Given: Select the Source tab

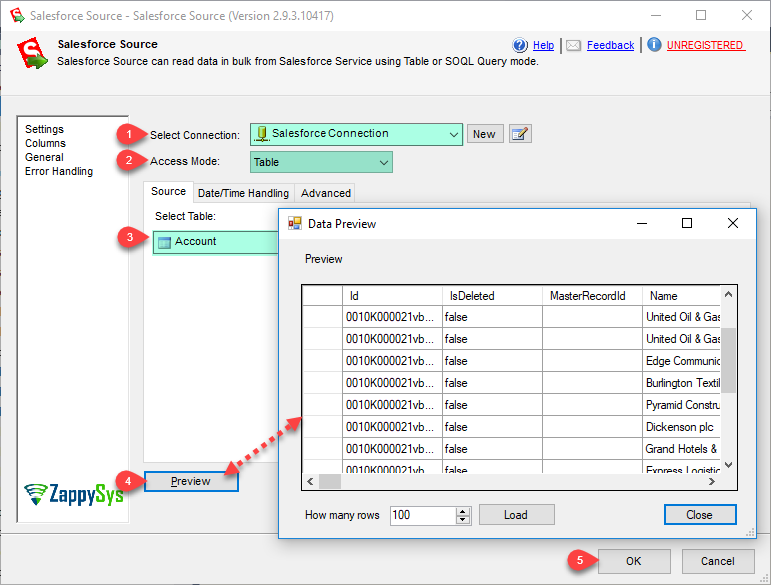Looking at the screenshot, I should pyautogui.click(x=168, y=192).
